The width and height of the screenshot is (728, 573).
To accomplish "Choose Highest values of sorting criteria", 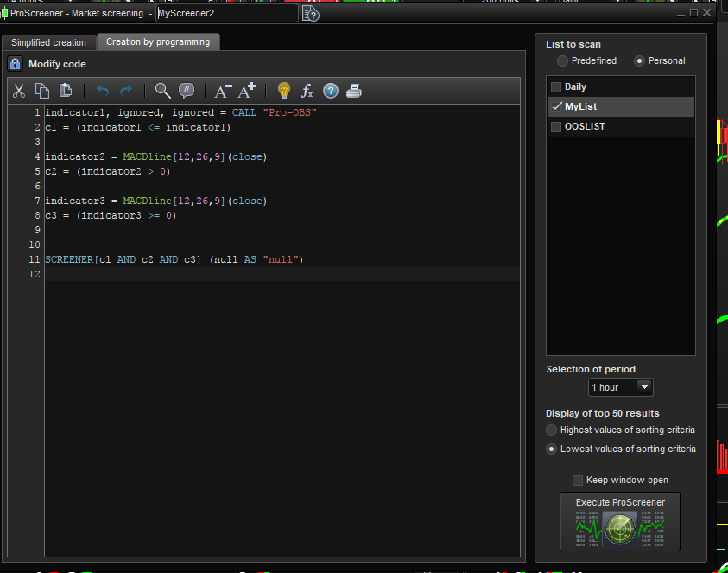I will click(x=552, y=430).
